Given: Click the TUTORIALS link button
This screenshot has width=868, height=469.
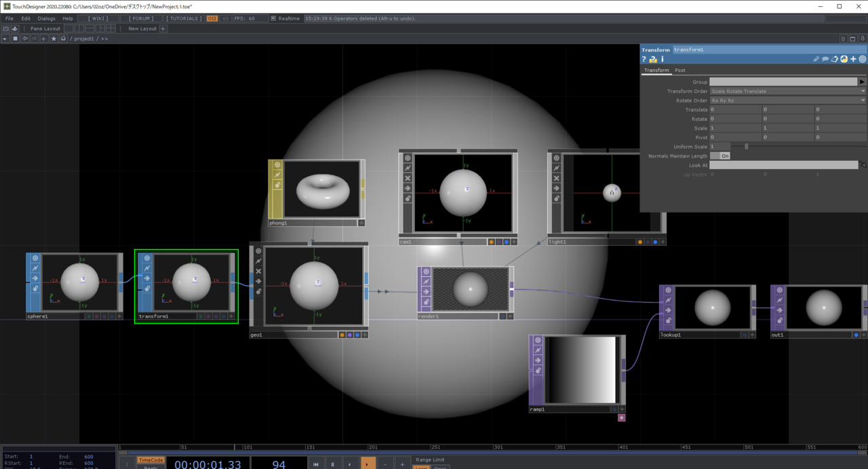Looking at the screenshot, I should point(184,18).
